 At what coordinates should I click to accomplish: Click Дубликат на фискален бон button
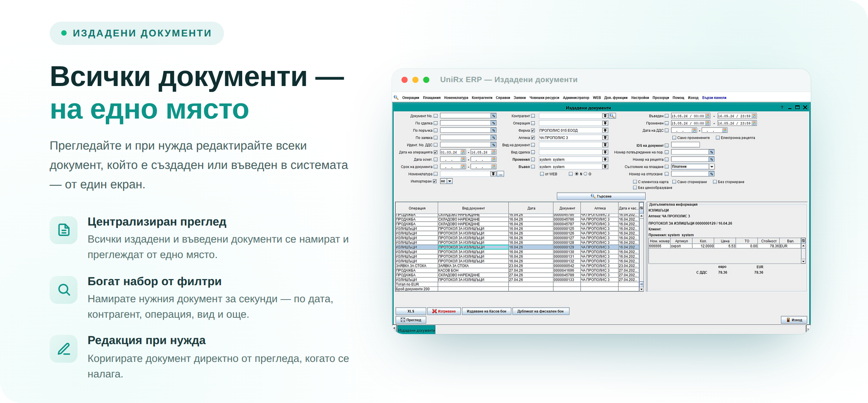(x=541, y=311)
